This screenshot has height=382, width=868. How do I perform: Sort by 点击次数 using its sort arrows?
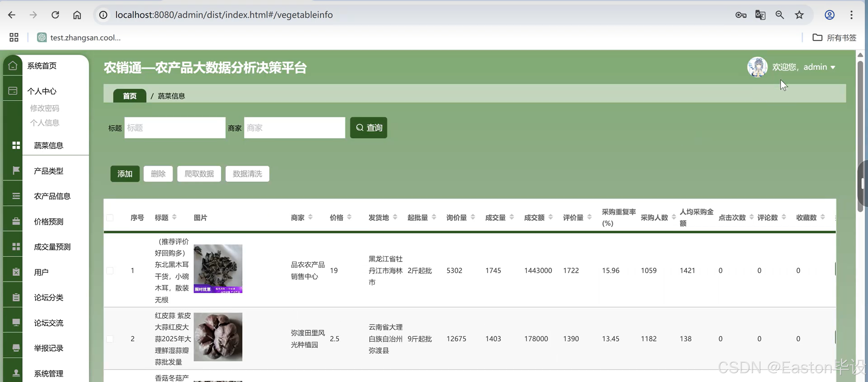tap(751, 217)
